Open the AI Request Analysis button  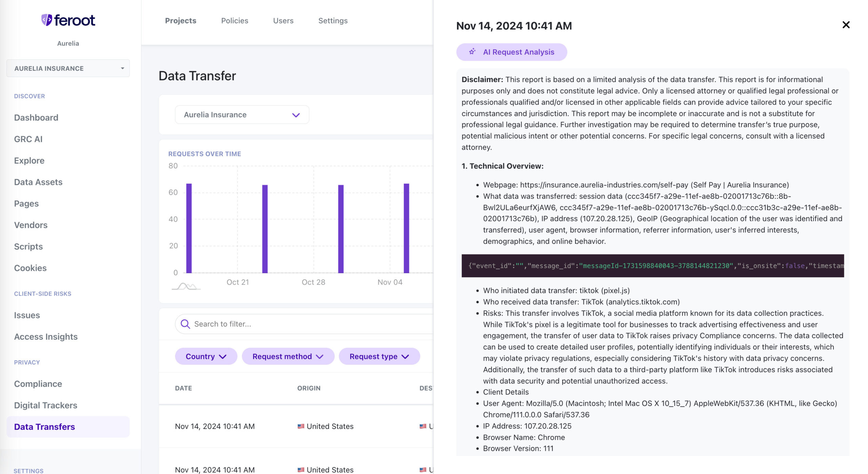point(511,52)
